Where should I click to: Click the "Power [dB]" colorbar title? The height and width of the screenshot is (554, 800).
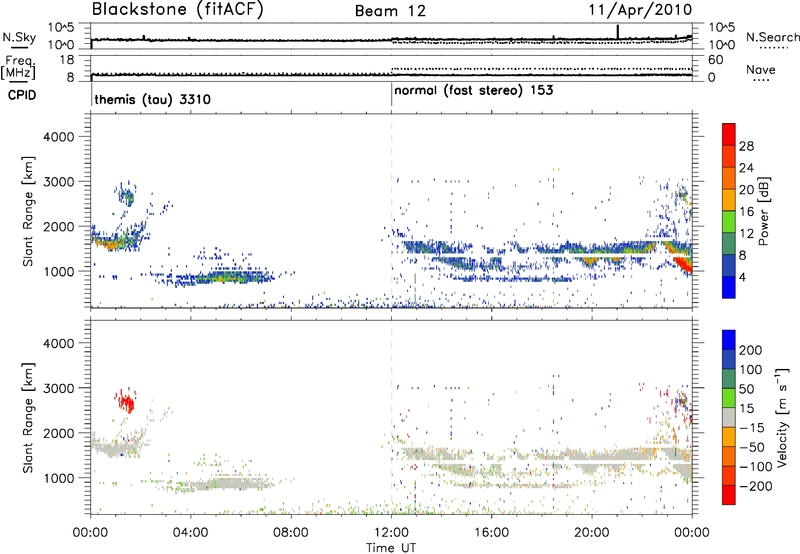coord(764,211)
